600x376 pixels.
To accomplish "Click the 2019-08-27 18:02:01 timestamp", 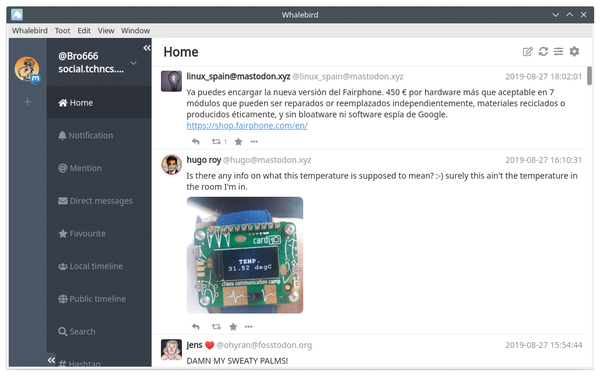I will coord(543,77).
